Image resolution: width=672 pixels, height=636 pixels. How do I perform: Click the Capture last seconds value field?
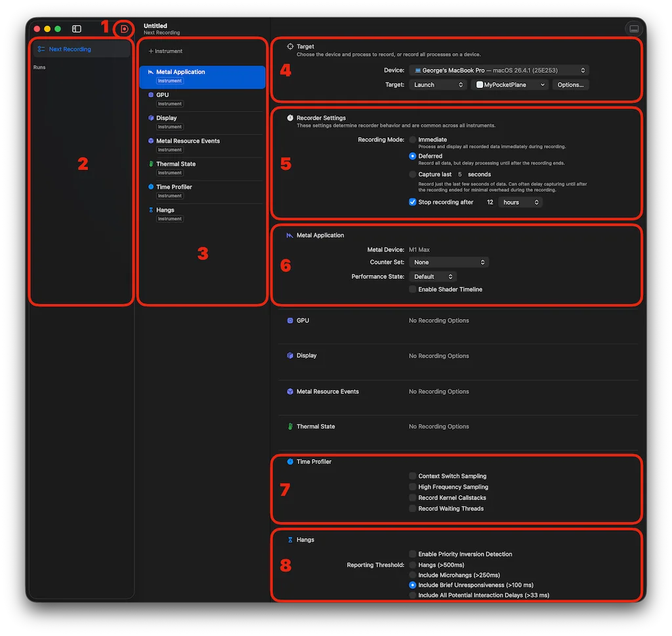pos(459,175)
